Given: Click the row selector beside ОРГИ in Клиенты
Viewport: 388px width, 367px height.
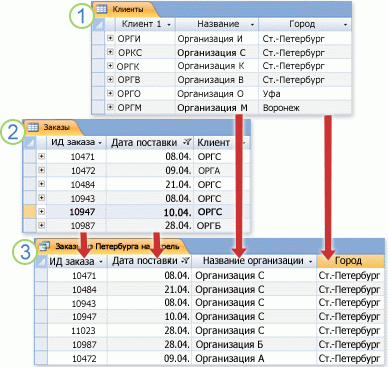Looking at the screenshot, I should pos(98,38).
